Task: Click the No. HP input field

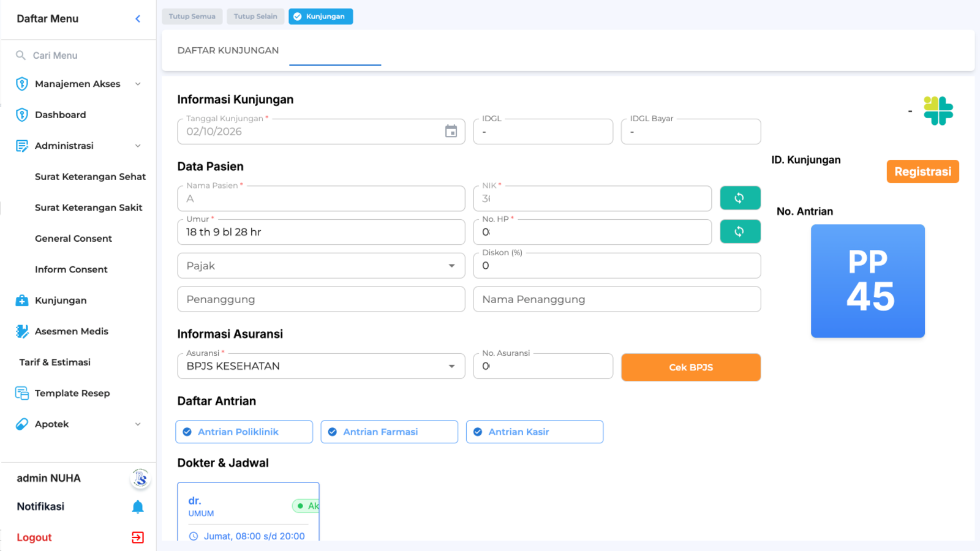Action: [592, 232]
